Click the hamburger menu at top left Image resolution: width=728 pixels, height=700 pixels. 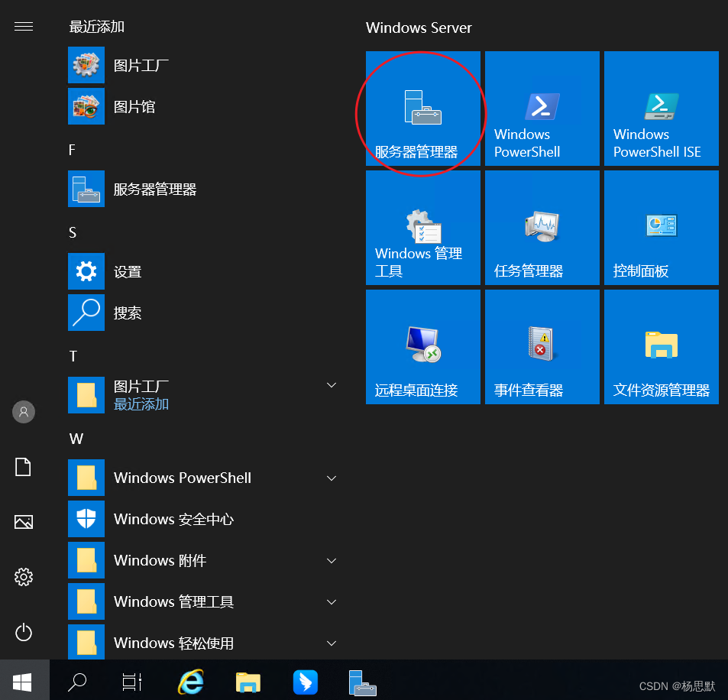pos(24,27)
